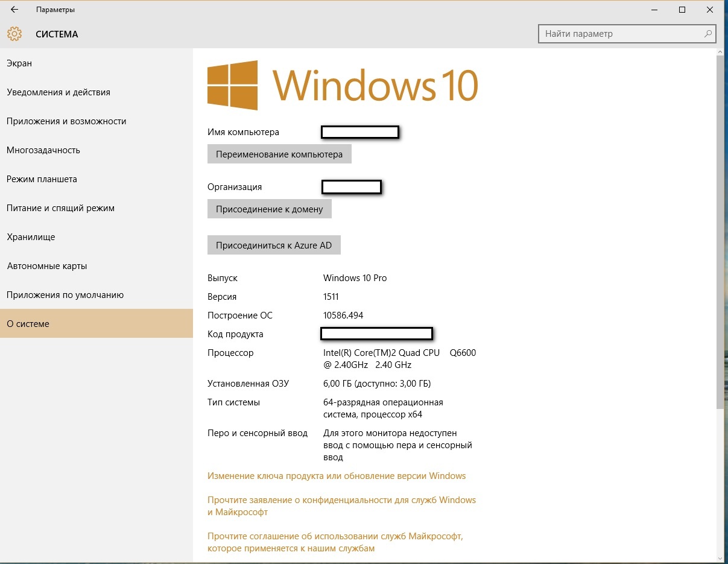The image size is (728, 564).
Task: Open 'Приложения по умолчанию' section
Action: [65, 295]
